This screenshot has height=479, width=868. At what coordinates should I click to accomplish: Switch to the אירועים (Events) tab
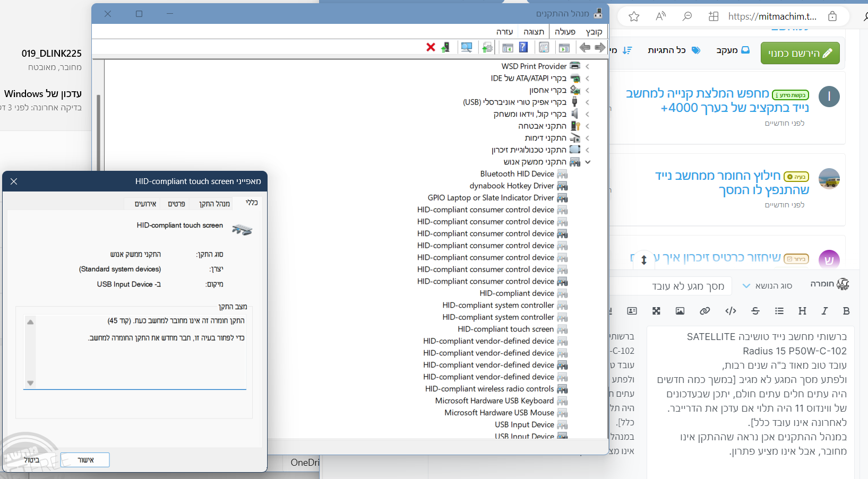(x=145, y=204)
